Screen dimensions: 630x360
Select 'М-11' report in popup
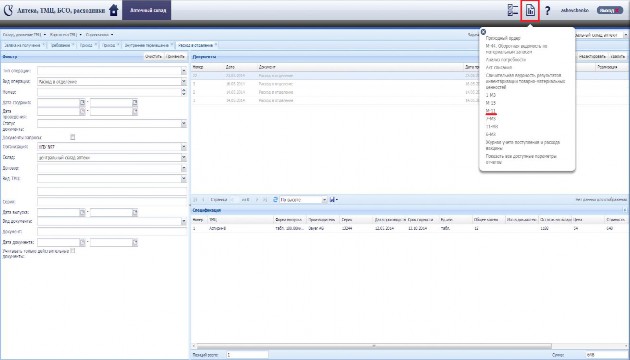click(x=491, y=110)
